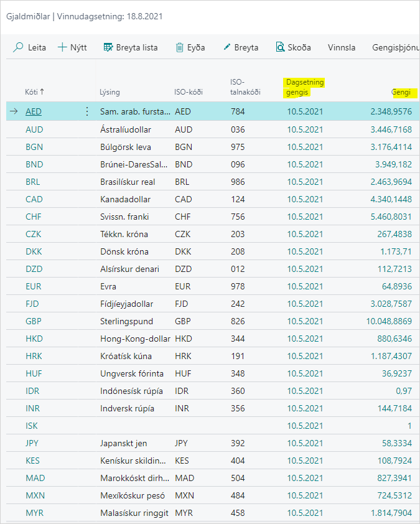Click the Lýsing column header

[x=110, y=92]
